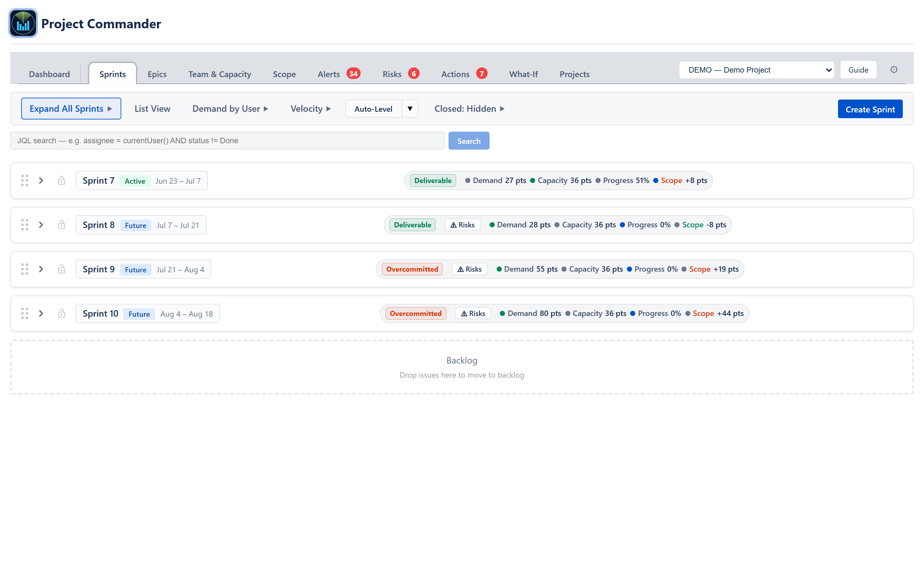Screen dimensions: 924x578
Task: Switch to the Dashboard tab
Action: 49,74
